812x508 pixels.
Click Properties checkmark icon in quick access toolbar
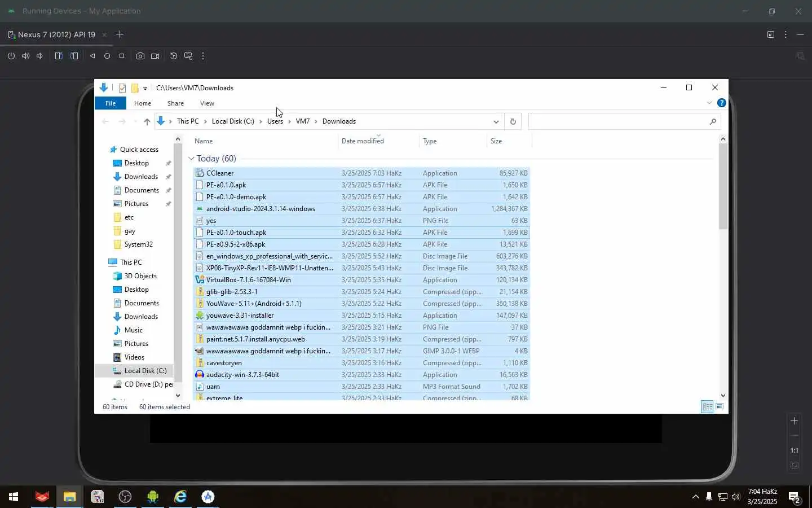coord(122,88)
